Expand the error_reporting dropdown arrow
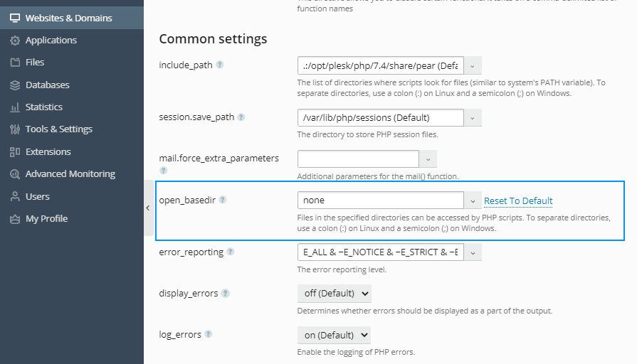 tap(473, 252)
